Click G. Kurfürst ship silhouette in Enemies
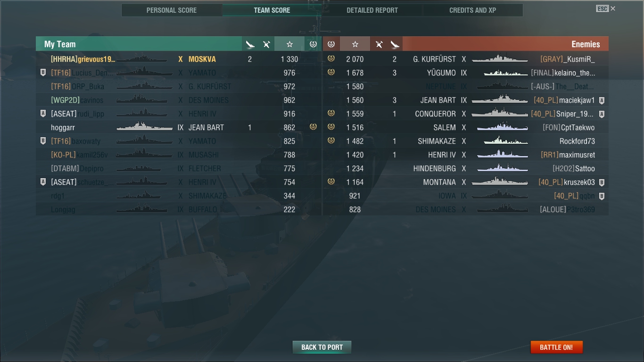 [500, 59]
